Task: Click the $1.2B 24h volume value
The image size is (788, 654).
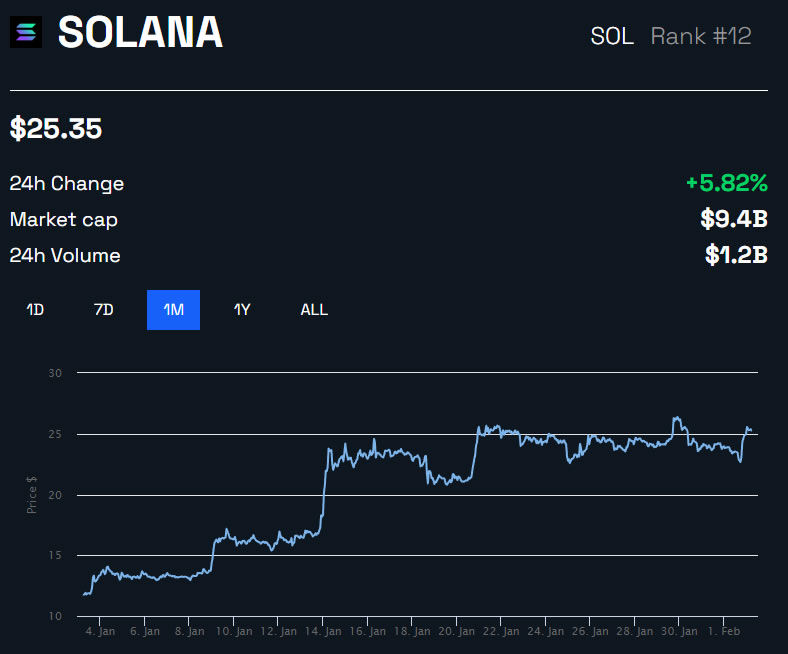Action: point(735,255)
